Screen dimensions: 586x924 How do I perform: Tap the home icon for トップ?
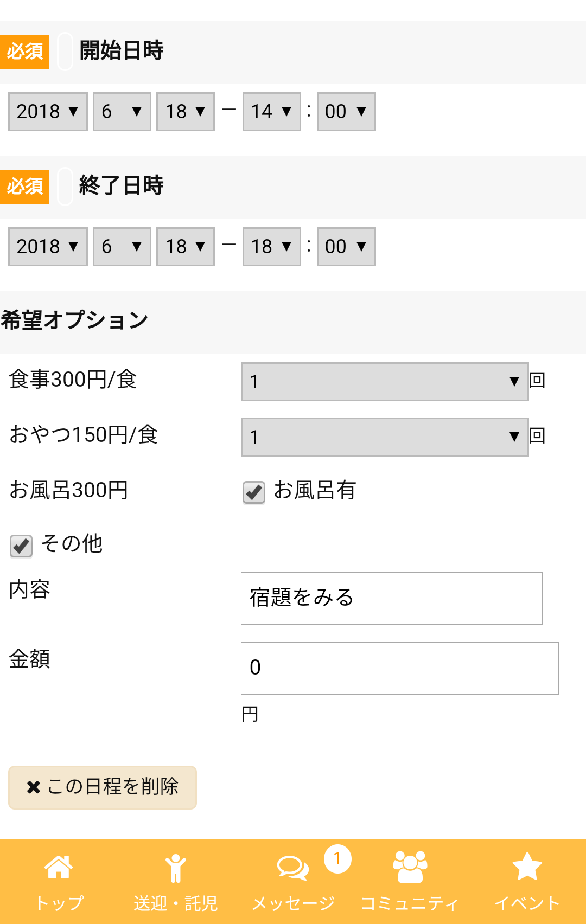tap(59, 867)
